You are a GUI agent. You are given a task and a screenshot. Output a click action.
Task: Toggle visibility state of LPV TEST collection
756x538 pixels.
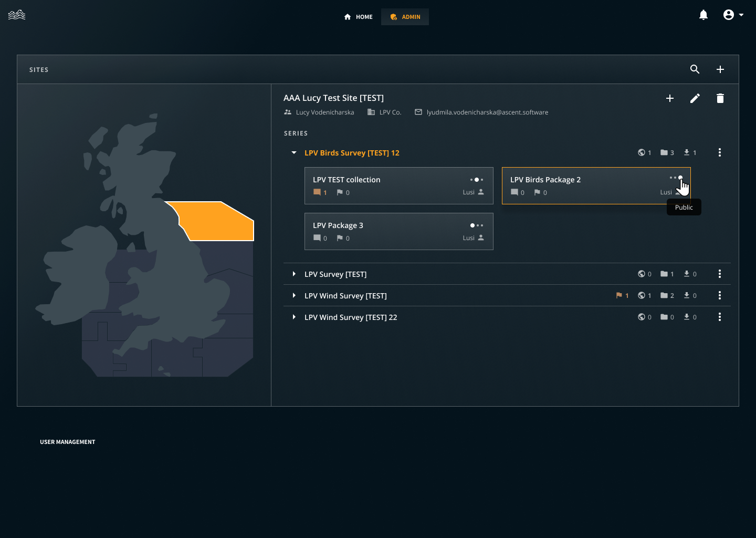(477, 180)
